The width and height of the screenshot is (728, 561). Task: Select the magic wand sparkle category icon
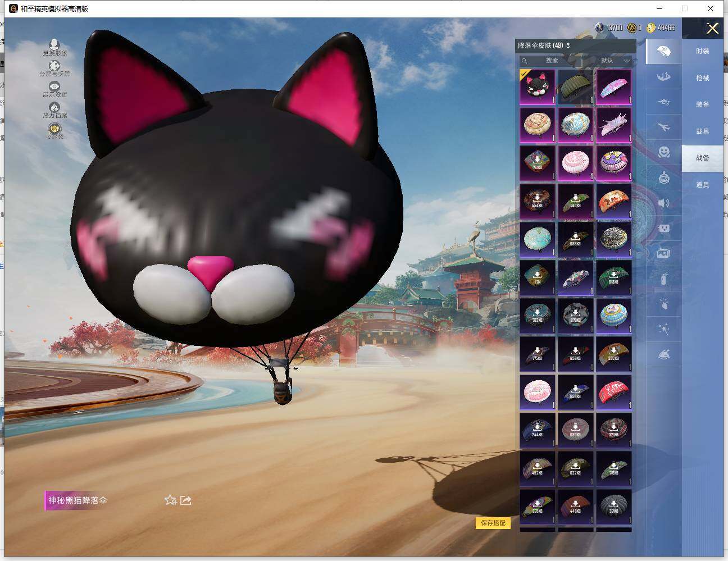point(663,329)
